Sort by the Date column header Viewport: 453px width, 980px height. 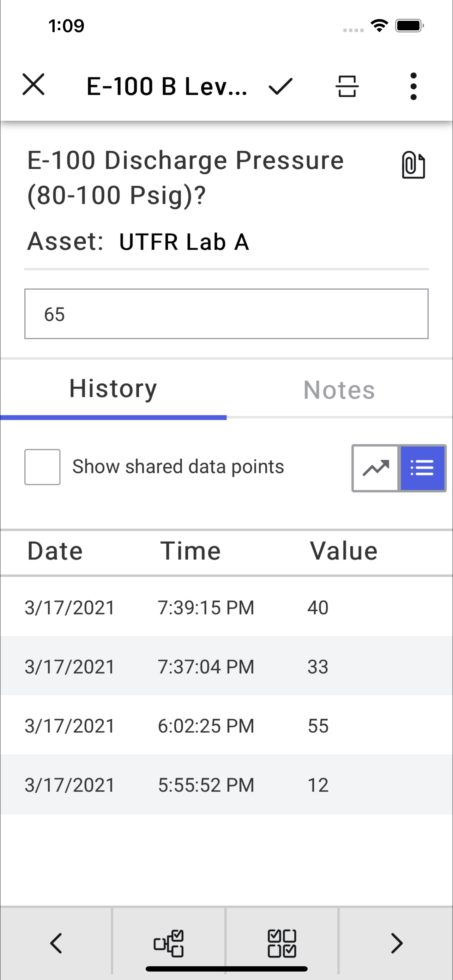(55, 551)
